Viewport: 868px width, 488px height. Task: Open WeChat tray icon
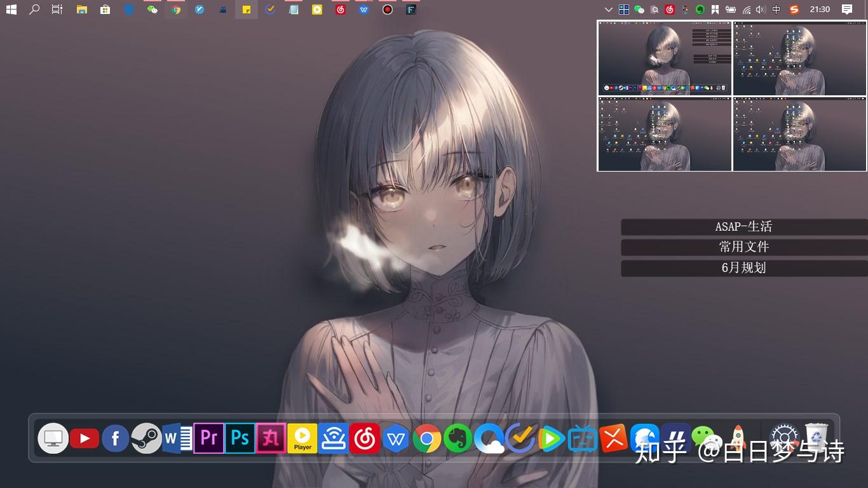[x=639, y=10]
